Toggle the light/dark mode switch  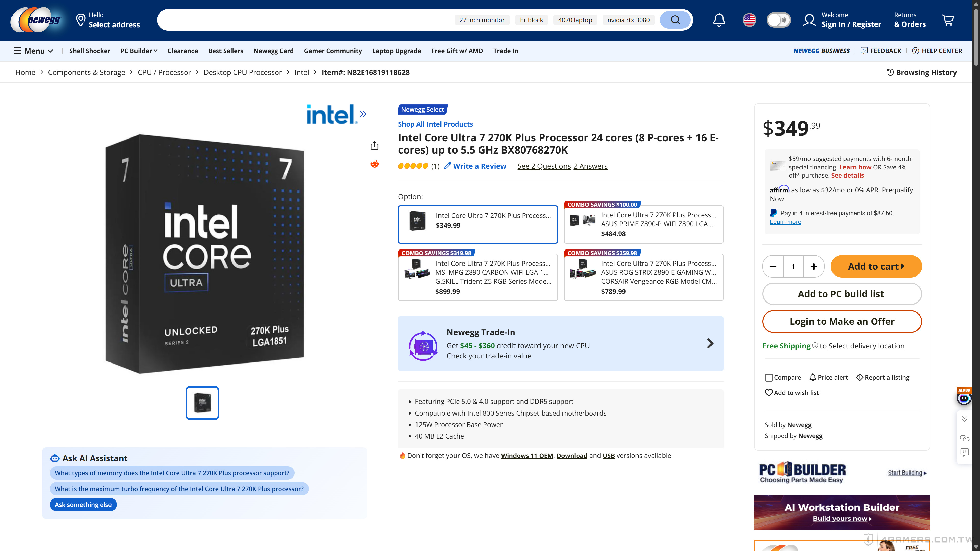pos(778,20)
